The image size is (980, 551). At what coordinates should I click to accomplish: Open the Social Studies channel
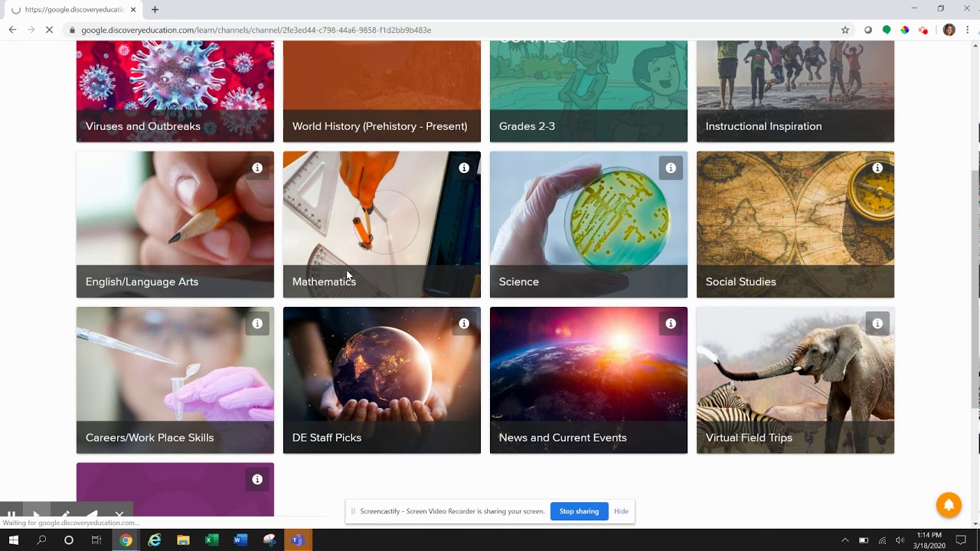click(795, 224)
